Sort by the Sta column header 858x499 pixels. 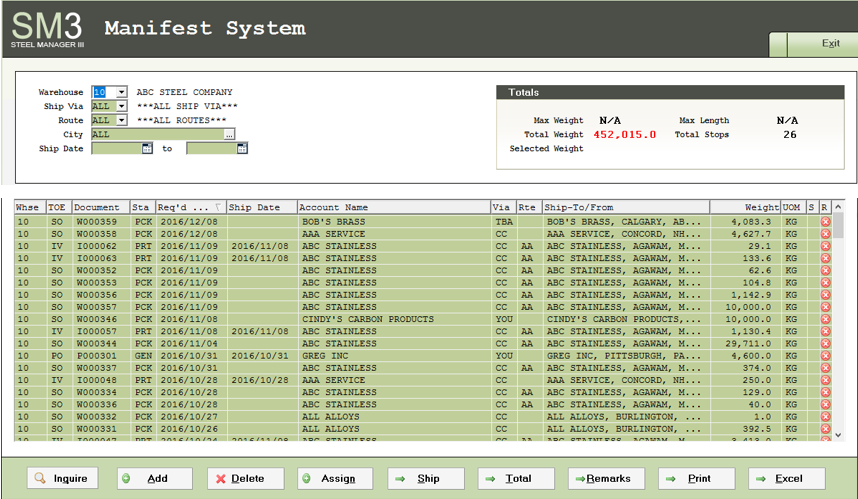coord(143,207)
